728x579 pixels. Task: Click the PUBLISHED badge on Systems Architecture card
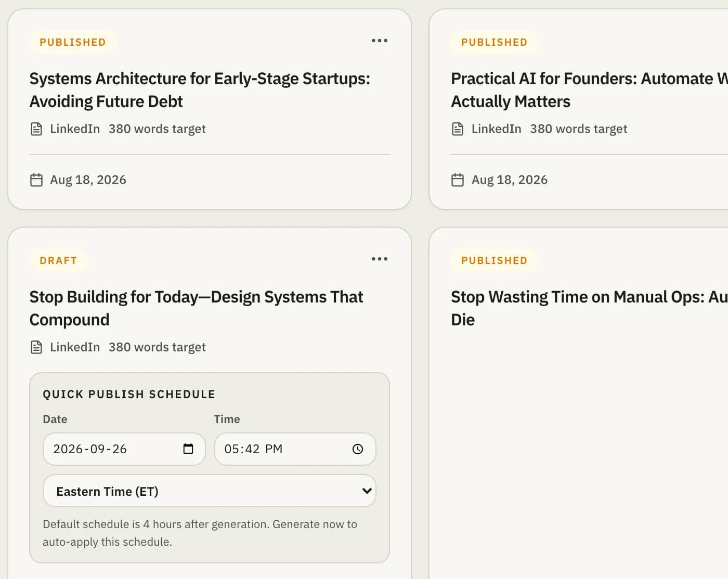[73, 42]
